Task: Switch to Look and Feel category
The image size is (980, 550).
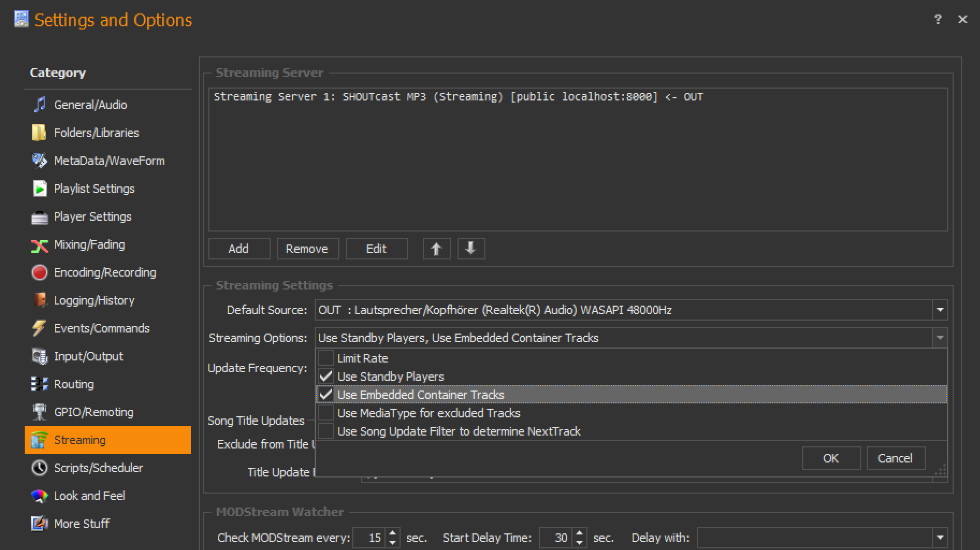Action: point(89,496)
